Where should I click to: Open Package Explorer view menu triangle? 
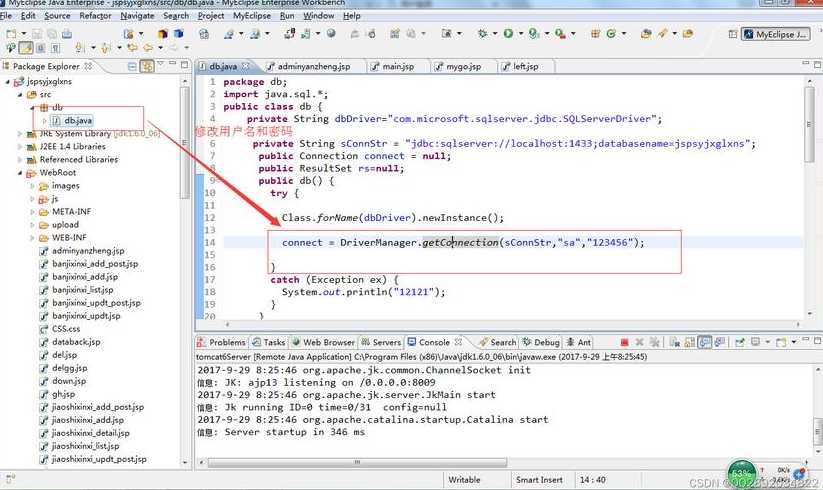(160, 64)
